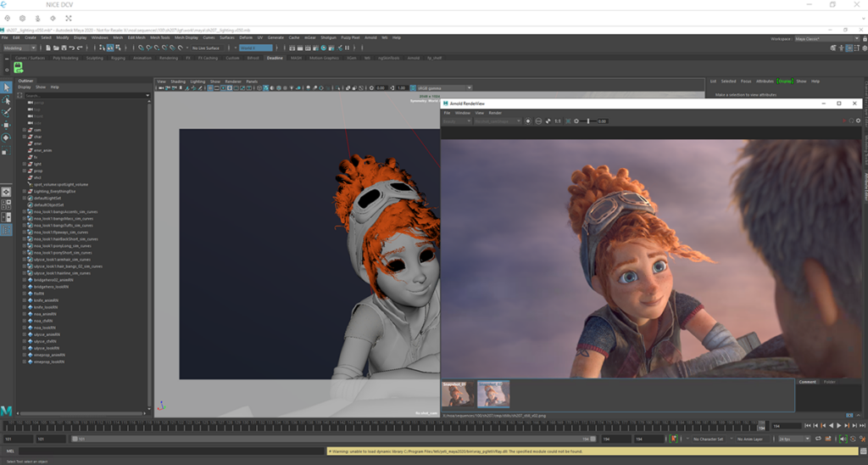Open the 24 fps frame rate dropdown
This screenshot has height=465, width=868.
click(794, 439)
